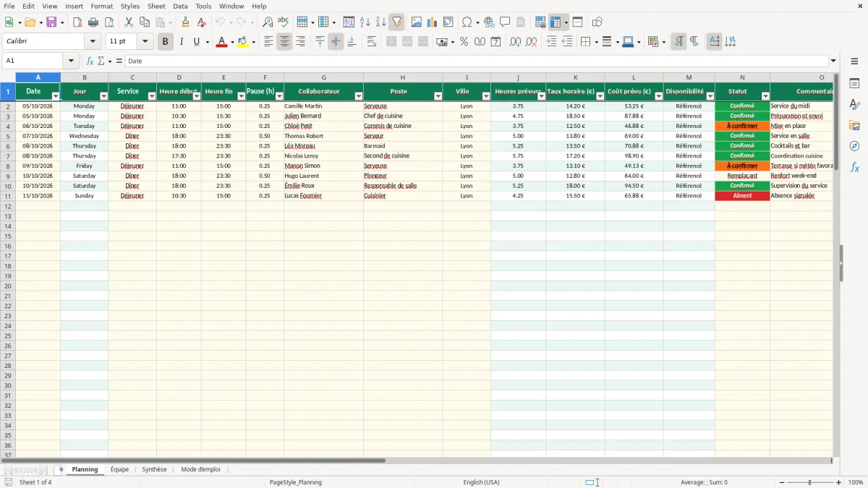
Task: Select column G header
Action: (323, 77)
